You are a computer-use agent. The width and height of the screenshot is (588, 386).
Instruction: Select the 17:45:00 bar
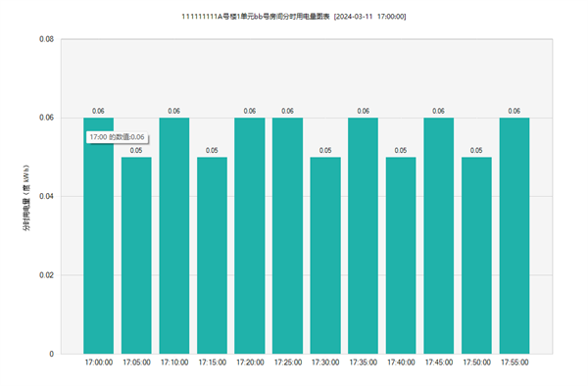[x=439, y=236]
